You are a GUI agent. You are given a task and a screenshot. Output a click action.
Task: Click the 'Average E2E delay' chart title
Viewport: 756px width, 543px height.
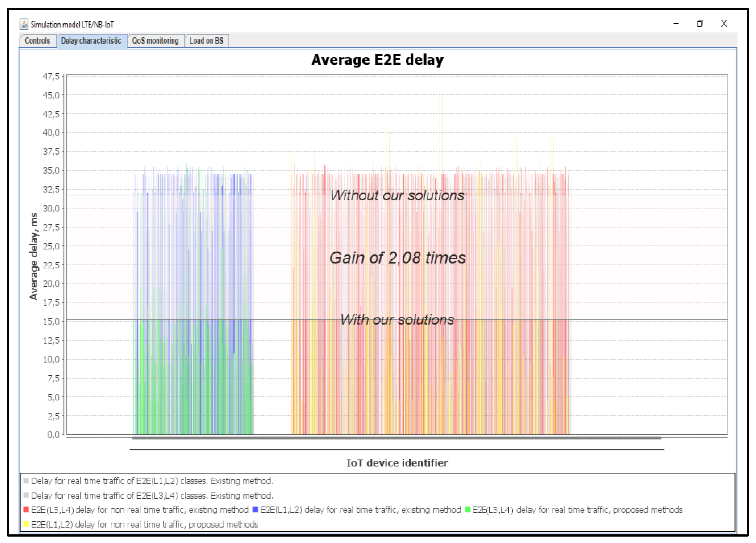(x=378, y=60)
